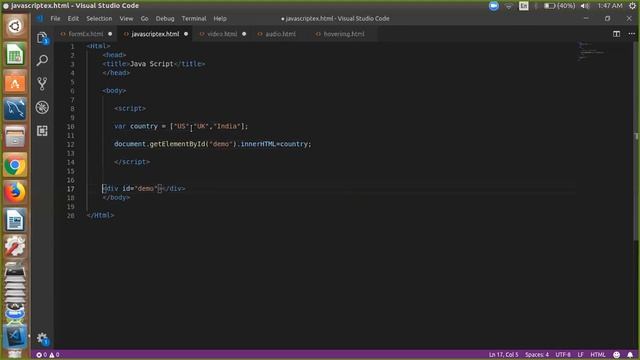Open System Settings tools icon in dock
640x360 pixels.
pyautogui.click(x=15, y=247)
